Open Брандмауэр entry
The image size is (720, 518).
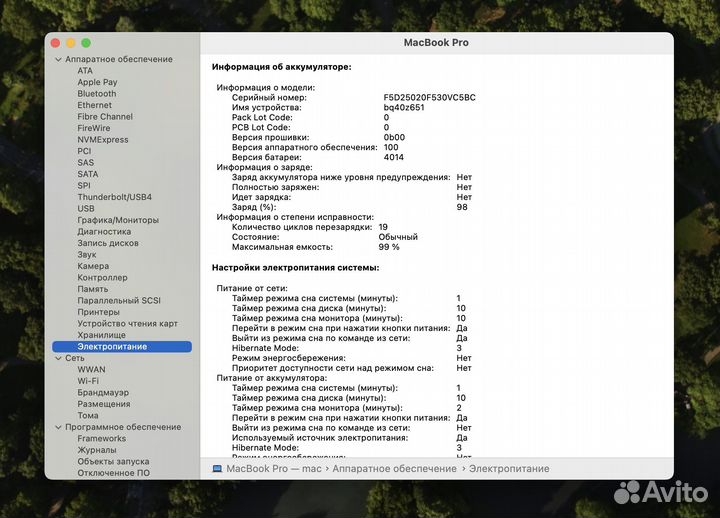[x=103, y=392]
